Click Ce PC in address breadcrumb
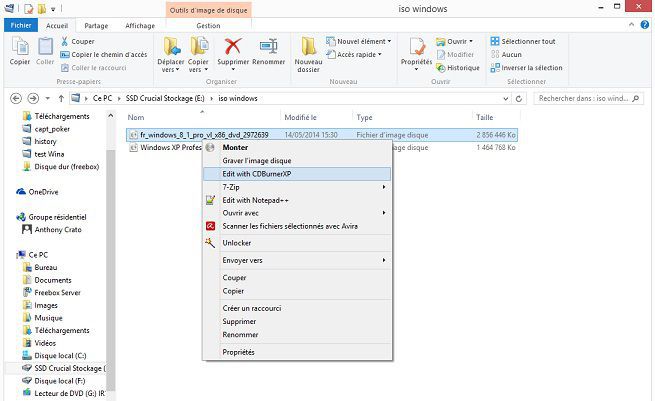655x401 pixels. (x=102, y=99)
